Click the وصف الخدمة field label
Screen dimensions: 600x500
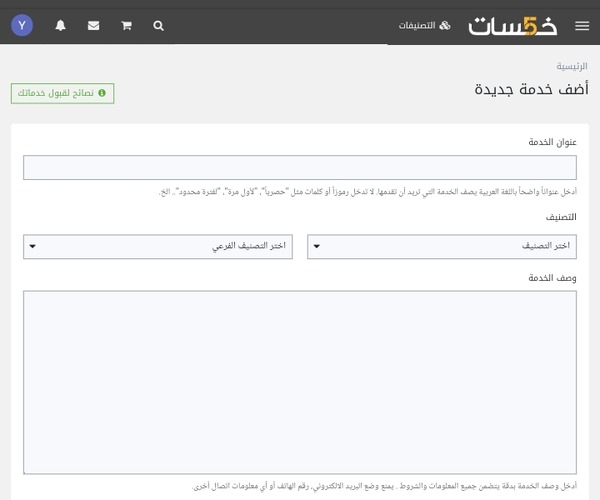pyautogui.click(x=554, y=277)
